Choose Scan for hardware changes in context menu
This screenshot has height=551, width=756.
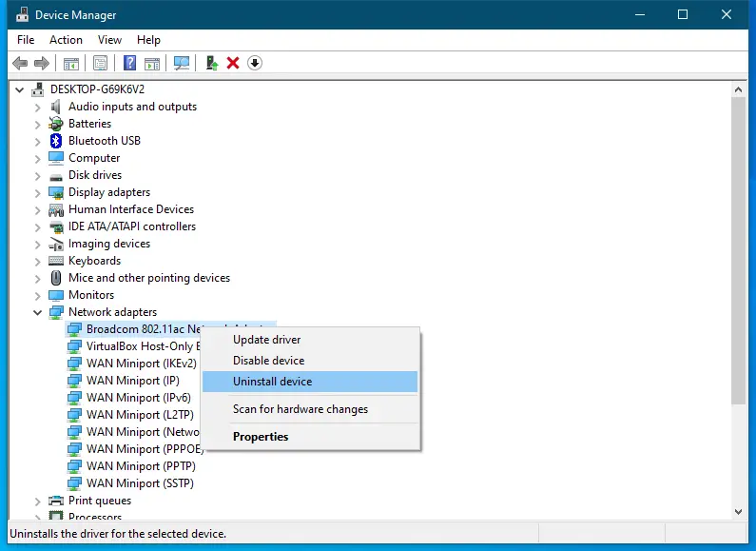point(310,409)
